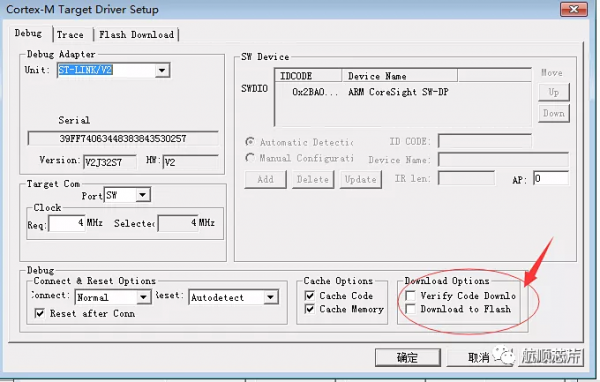Click the Version V2J32S7 field
Image resolution: width=600 pixels, height=382 pixels.
109,162
